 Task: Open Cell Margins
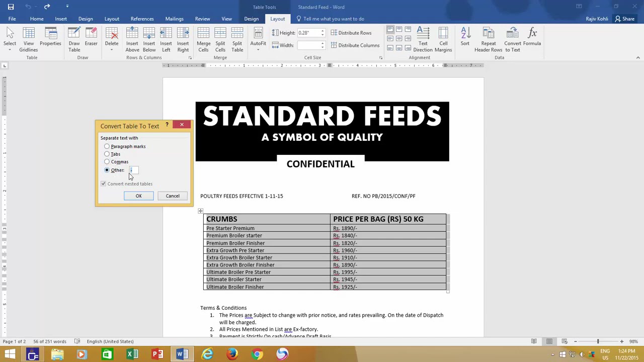pyautogui.click(x=443, y=40)
